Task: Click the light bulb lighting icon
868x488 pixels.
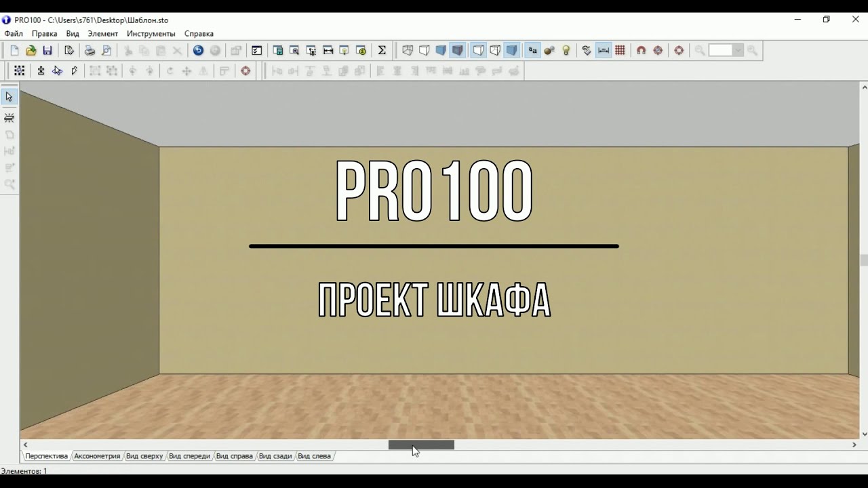Action: point(566,50)
